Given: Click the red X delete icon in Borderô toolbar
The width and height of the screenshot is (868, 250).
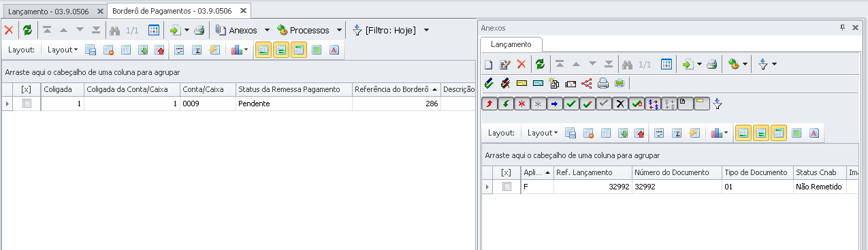Looking at the screenshot, I should pyautogui.click(x=9, y=30).
